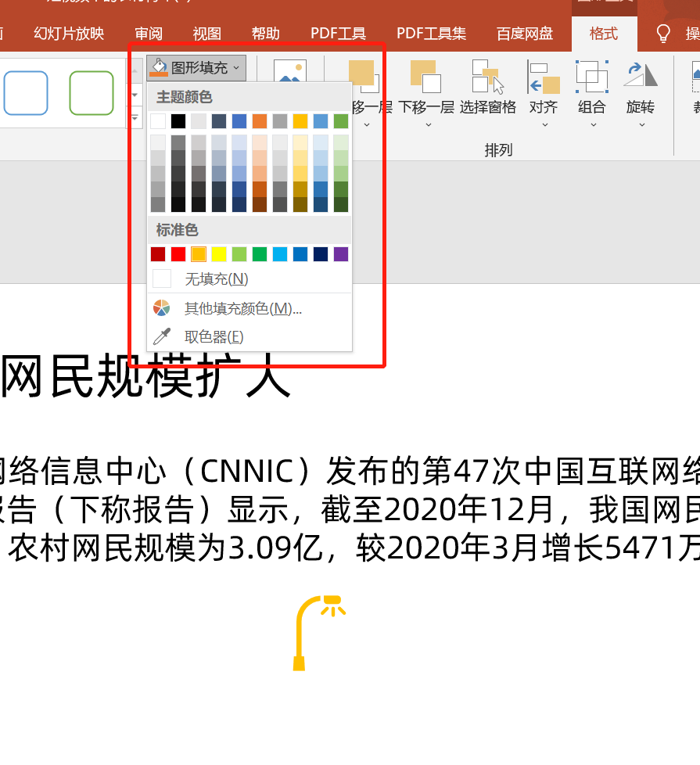This screenshot has width=700, height=765.
Task: Expand the 对齐 dropdown arrow
Action: click(545, 125)
